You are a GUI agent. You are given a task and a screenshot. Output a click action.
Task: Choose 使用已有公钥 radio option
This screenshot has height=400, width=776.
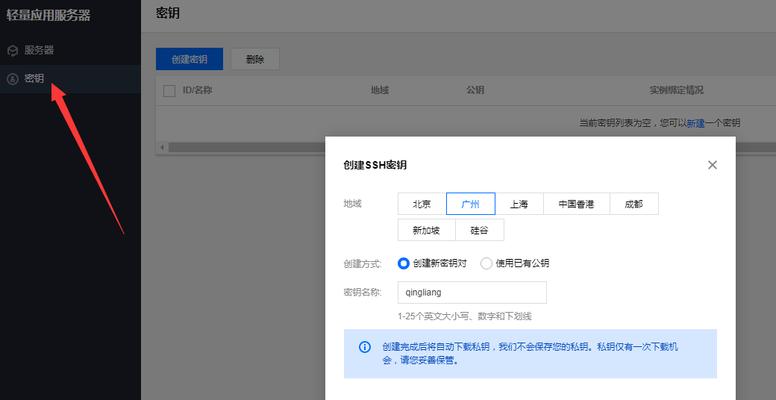tap(486, 263)
